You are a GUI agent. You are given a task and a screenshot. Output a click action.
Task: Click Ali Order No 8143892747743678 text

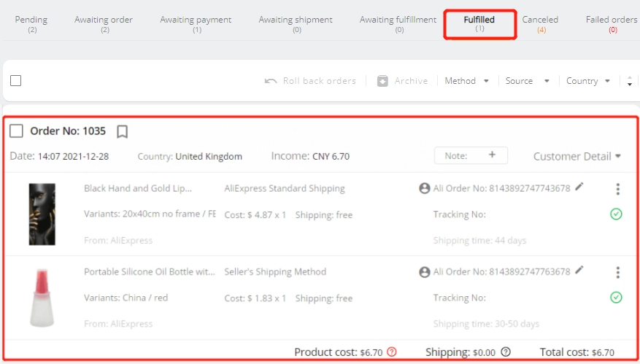tap(501, 188)
